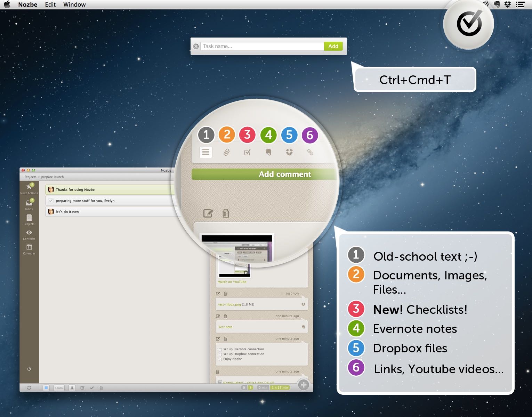Click Dropbox icon beside test-inbox.png
Viewport: 532px width, 417px height.
303,304
